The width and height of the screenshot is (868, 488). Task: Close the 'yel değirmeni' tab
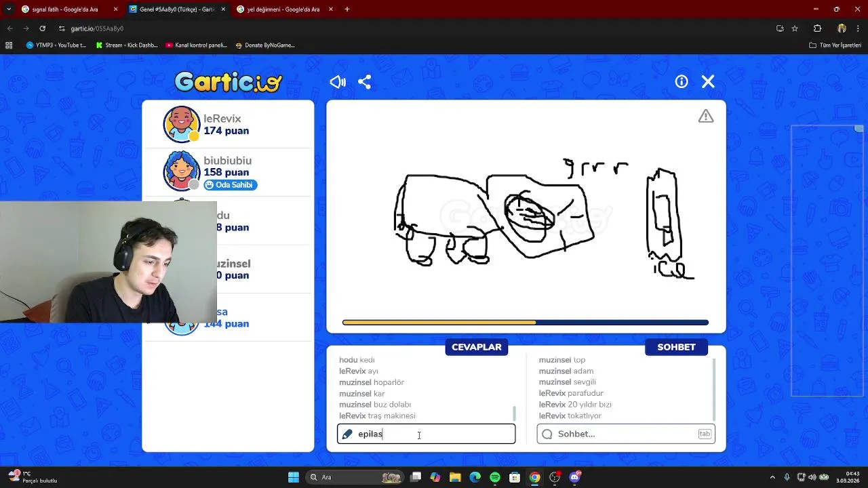click(x=330, y=9)
